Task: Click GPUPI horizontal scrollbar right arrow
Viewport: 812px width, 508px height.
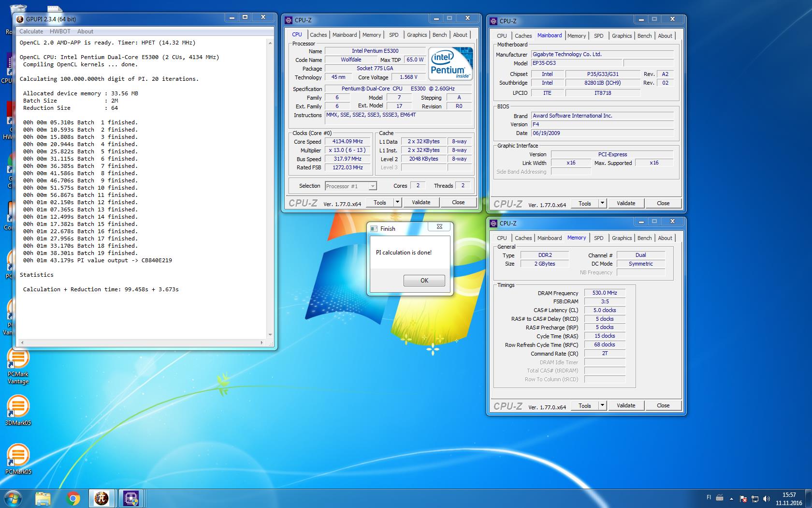Action: coord(262,343)
